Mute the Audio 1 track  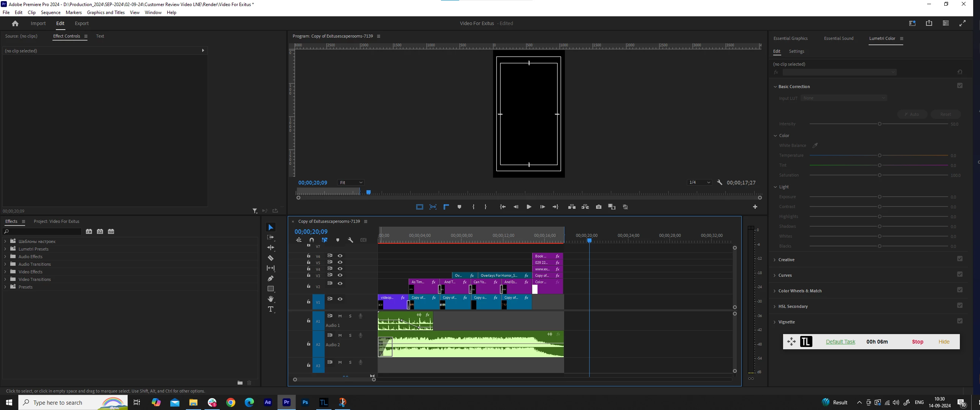[x=340, y=316]
